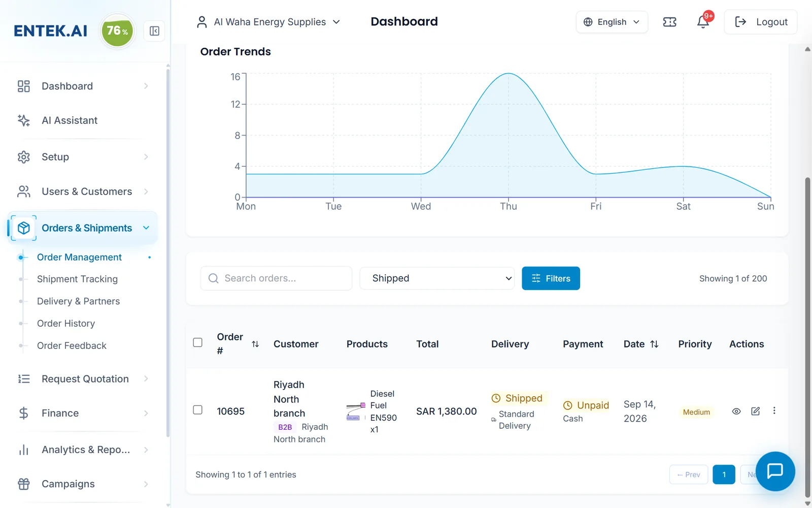This screenshot has height=508, width=812.
Task: Select page 1 pagination button
Action: (724, 474)
